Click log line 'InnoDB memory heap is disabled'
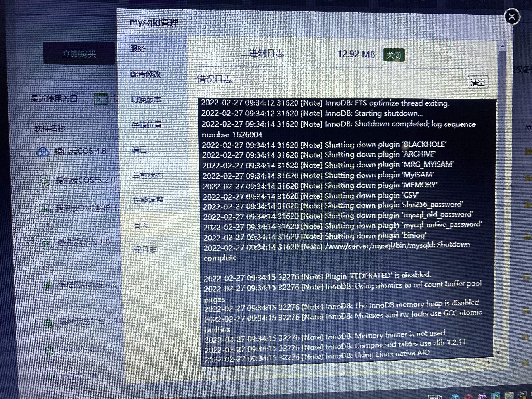The height and width of the screenshot is (399, 532). [x=341, y=306]
